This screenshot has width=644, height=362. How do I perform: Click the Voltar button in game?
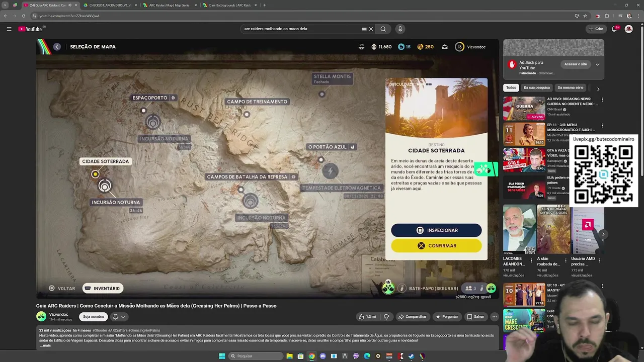point(62,289)
